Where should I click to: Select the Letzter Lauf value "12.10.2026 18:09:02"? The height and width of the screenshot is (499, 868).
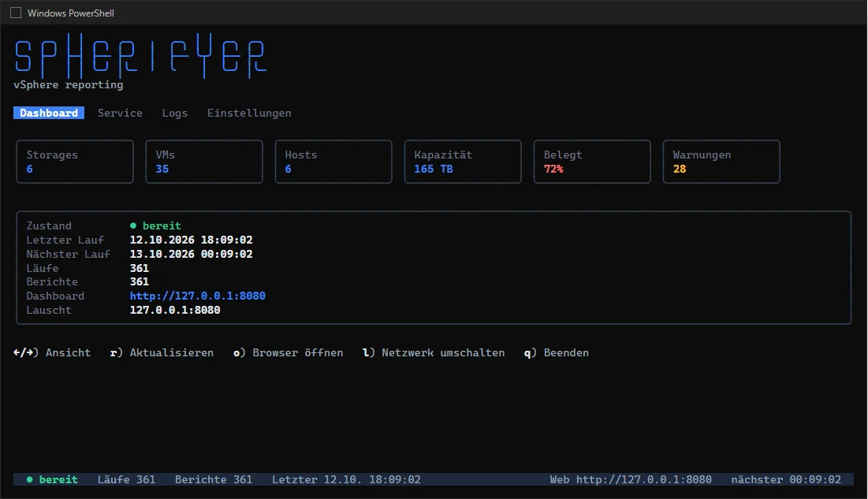tap(191, 240)
